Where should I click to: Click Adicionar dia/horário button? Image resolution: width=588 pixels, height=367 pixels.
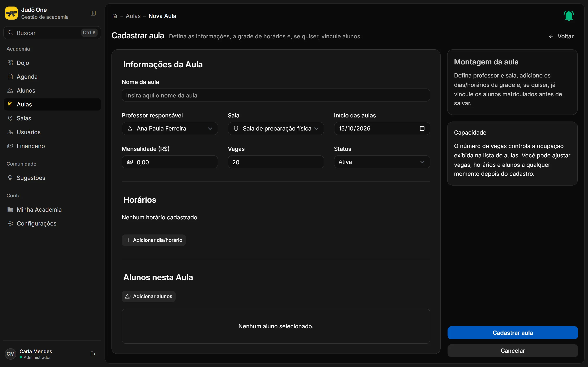pyautogui.click(x=154, y=240)
